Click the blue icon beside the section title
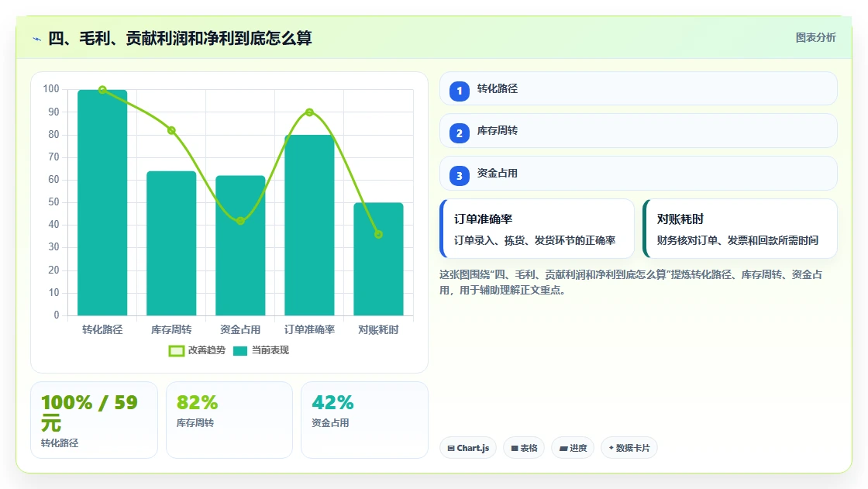Image resolution: width=868 pixels, height=489 pixels. click(37, 39)
